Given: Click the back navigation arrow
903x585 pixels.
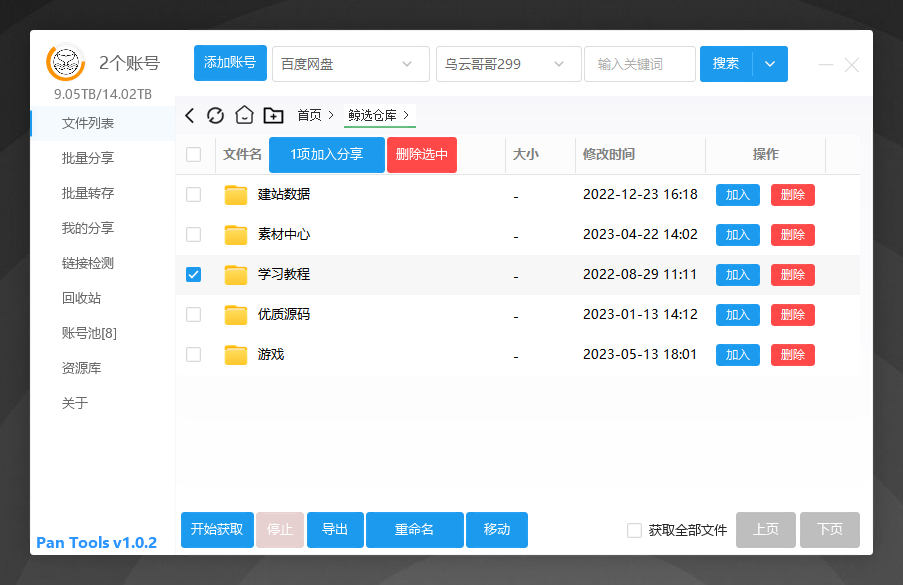Looking at the screenshot, I should tap(189, 115).
